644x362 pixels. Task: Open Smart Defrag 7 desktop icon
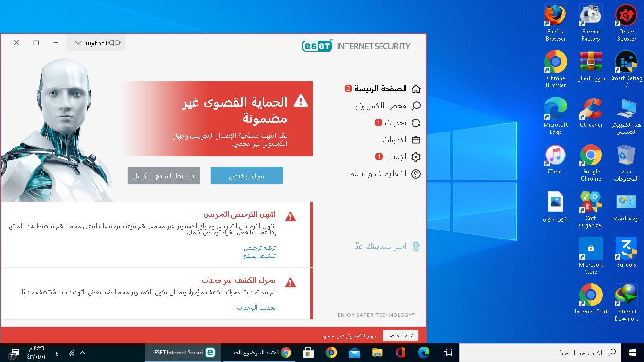(626, 69)
